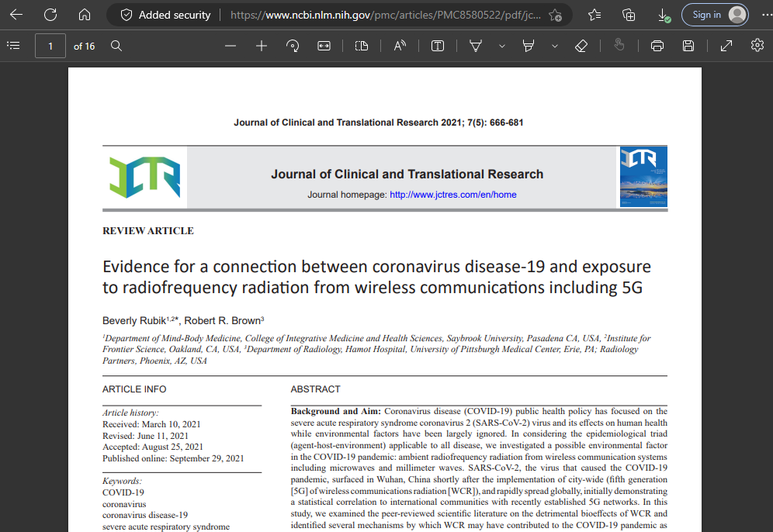Open the Collections panel
The image size is (773, 532).
click(629, 15)
